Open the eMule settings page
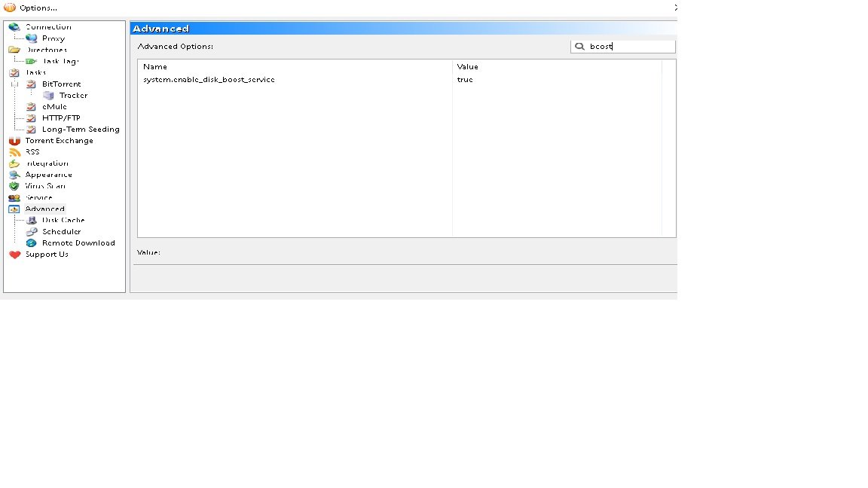The width and height of the screenshot is (868, 488). 54,107
